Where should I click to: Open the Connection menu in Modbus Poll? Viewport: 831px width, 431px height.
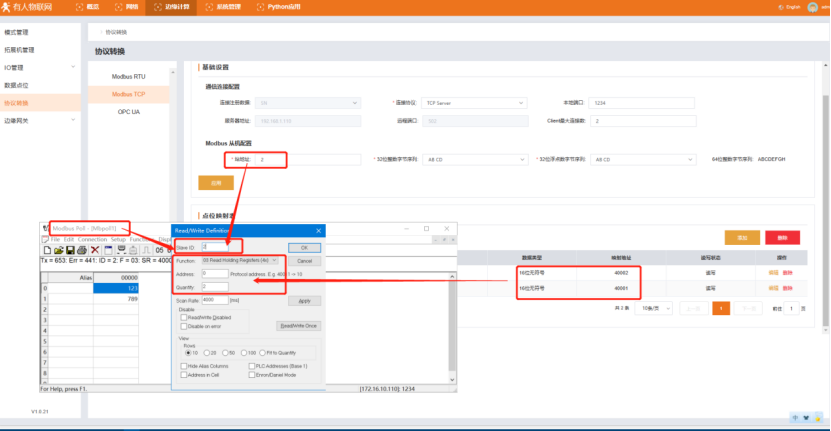pos(92,240)
